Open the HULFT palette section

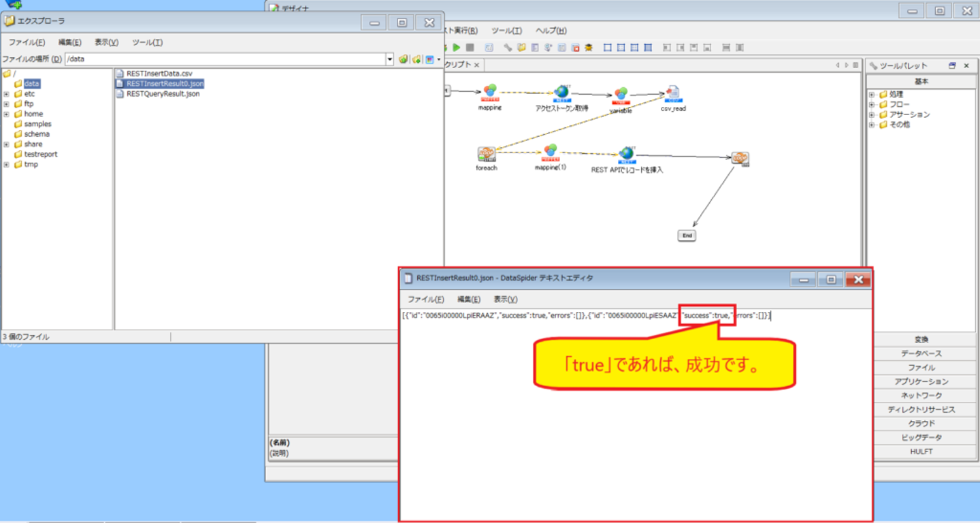tap(921, 451)
